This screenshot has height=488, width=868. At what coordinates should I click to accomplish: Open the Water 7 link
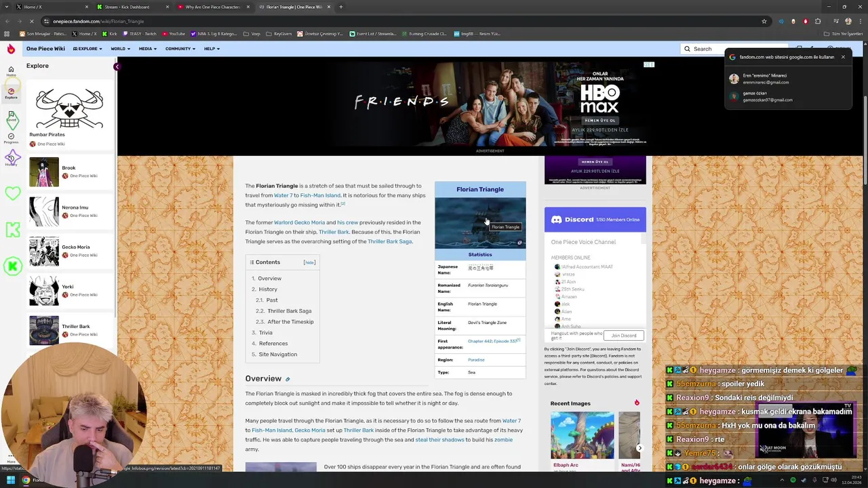click(283, 195)
